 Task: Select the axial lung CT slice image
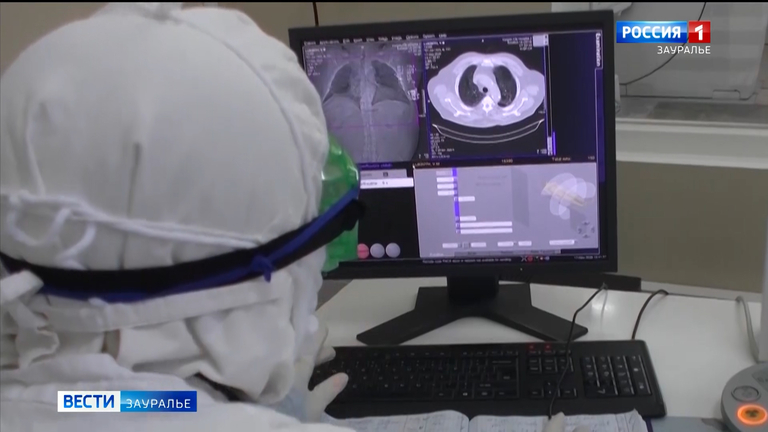[485, 96]
